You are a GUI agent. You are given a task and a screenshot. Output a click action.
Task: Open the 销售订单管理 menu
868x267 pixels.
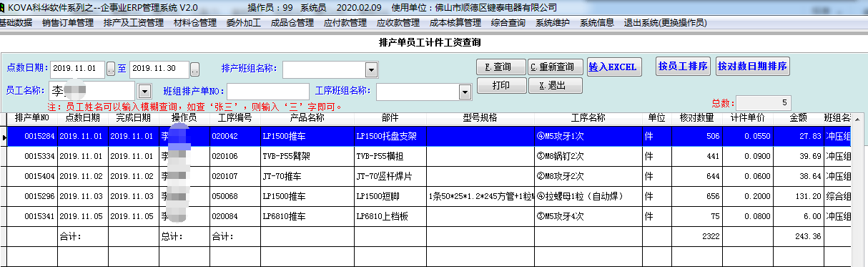(68, 23)
